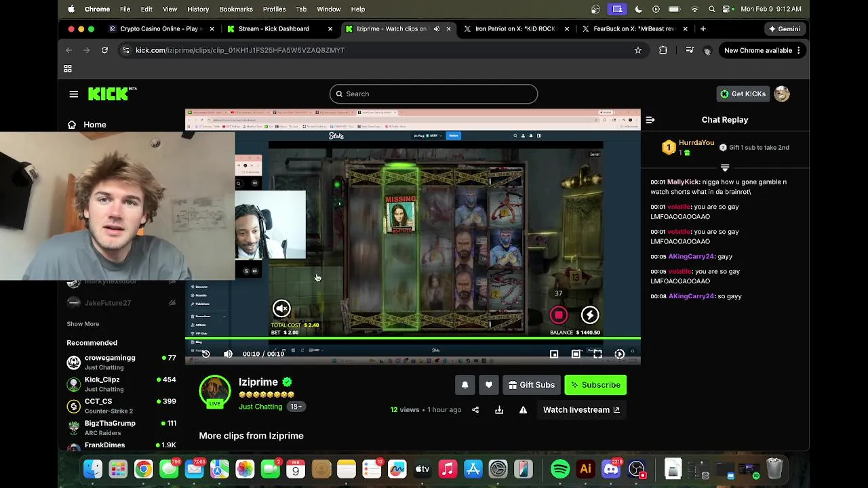Open a new Chrome tab
The width and height of the screenshot is (868, 488).
[x=703, y=29]
